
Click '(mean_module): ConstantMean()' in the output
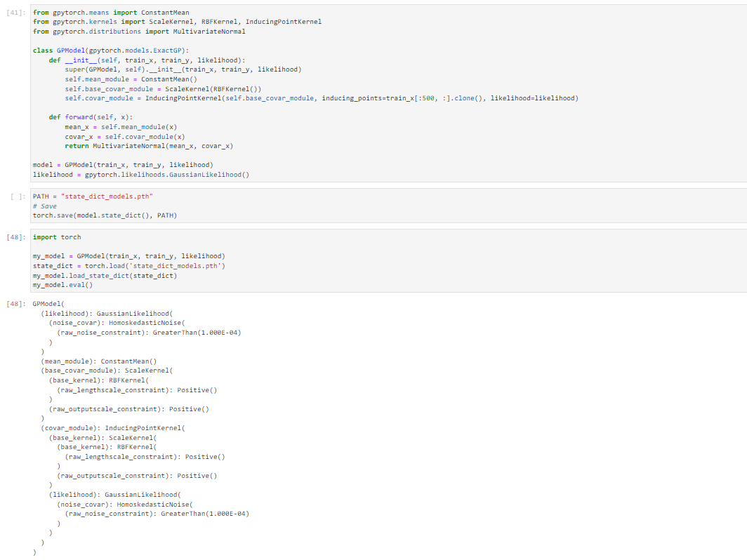click(98, 361)
